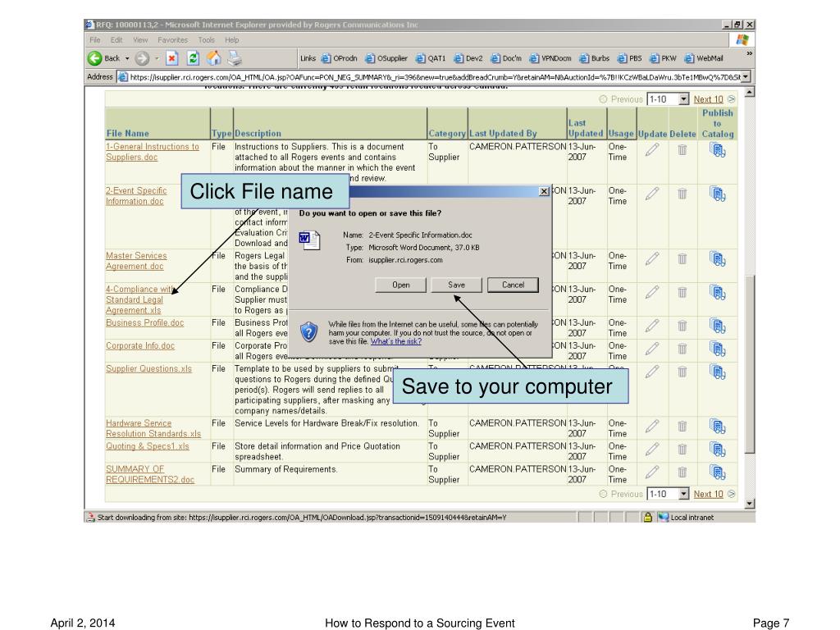This screenshot has height=630, width=840.
Task: Open the VPNDocm links bar shortcut
Action: coord(550,58)
